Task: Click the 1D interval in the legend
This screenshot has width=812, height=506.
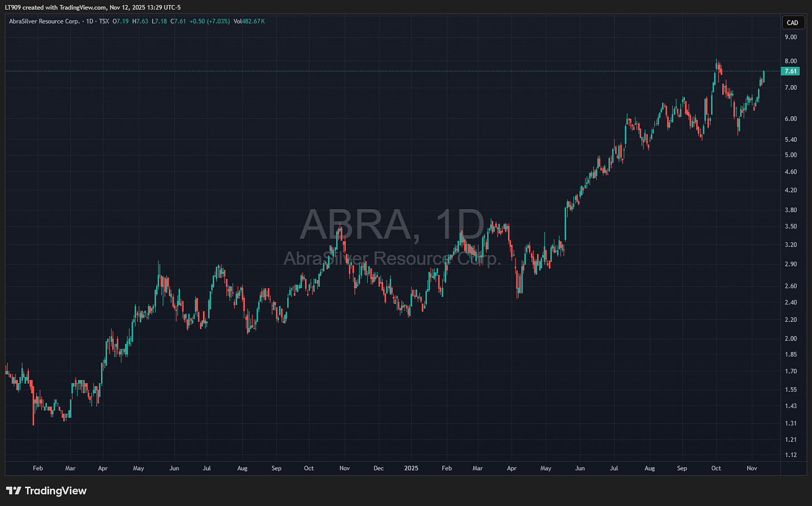Action: pos(90,21)
